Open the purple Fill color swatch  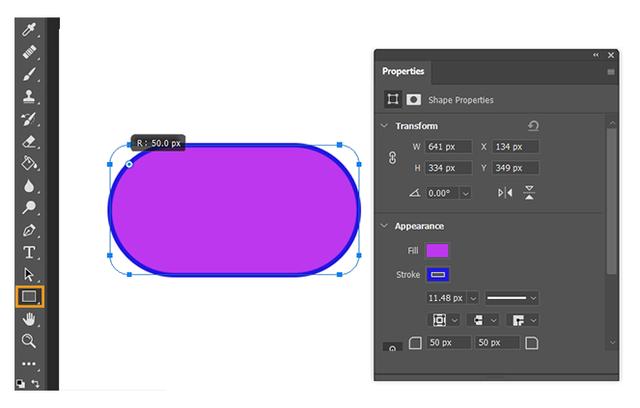[437, 251]
